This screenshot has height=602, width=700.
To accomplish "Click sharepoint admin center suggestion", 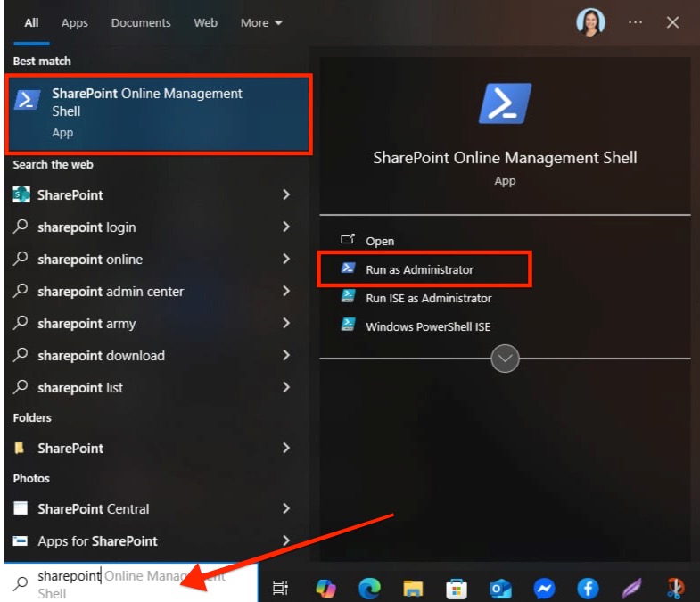I will tap(111, 292).
